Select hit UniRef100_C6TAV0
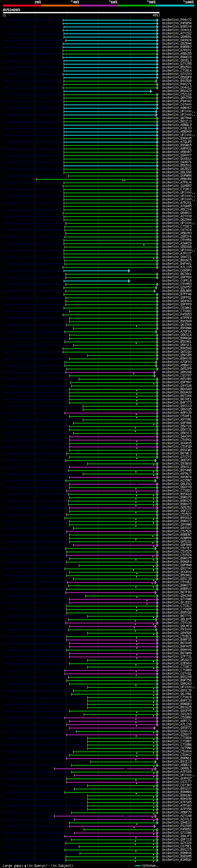This screenshot has width=197, height=868. (176, 104)
